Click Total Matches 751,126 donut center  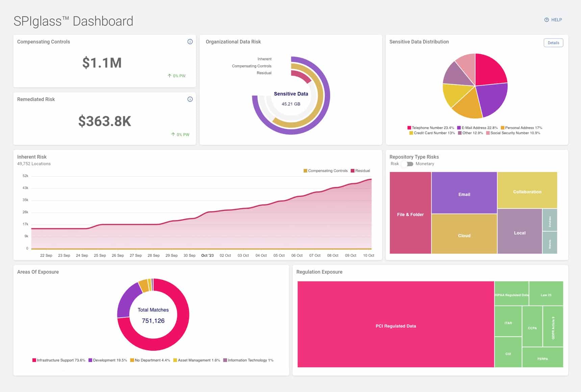tap(153, 315)
